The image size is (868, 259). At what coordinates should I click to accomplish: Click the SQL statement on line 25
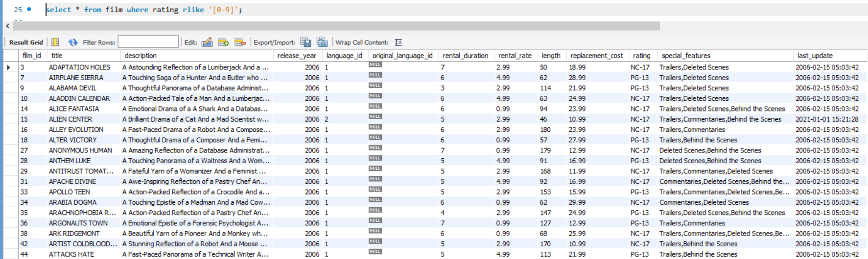coord(144,10)
